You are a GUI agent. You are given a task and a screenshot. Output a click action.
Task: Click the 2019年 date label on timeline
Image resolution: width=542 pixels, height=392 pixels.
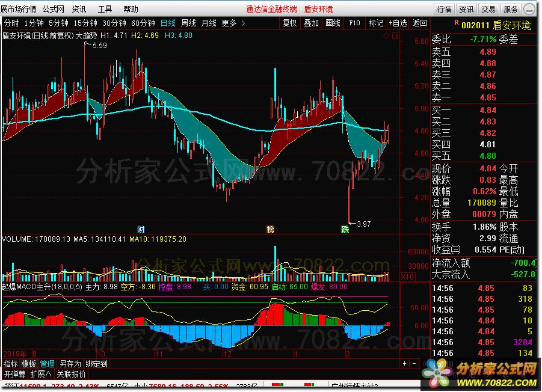point(14,354)
